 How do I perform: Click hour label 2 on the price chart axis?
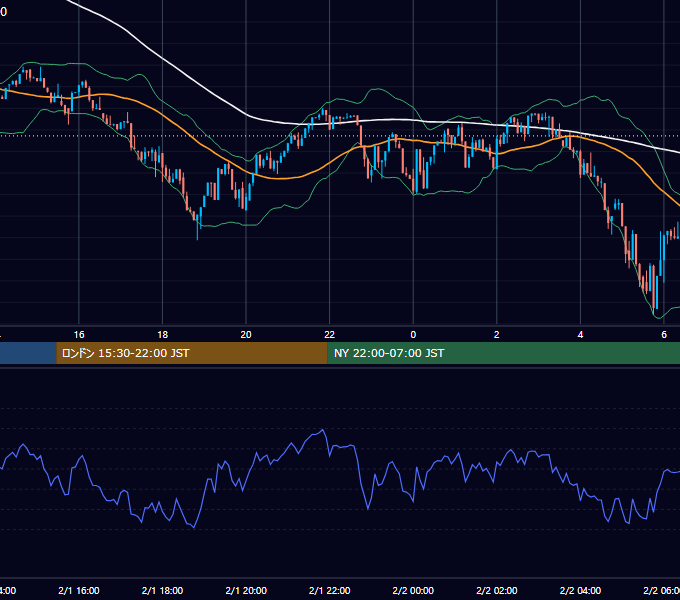(497, 335)
